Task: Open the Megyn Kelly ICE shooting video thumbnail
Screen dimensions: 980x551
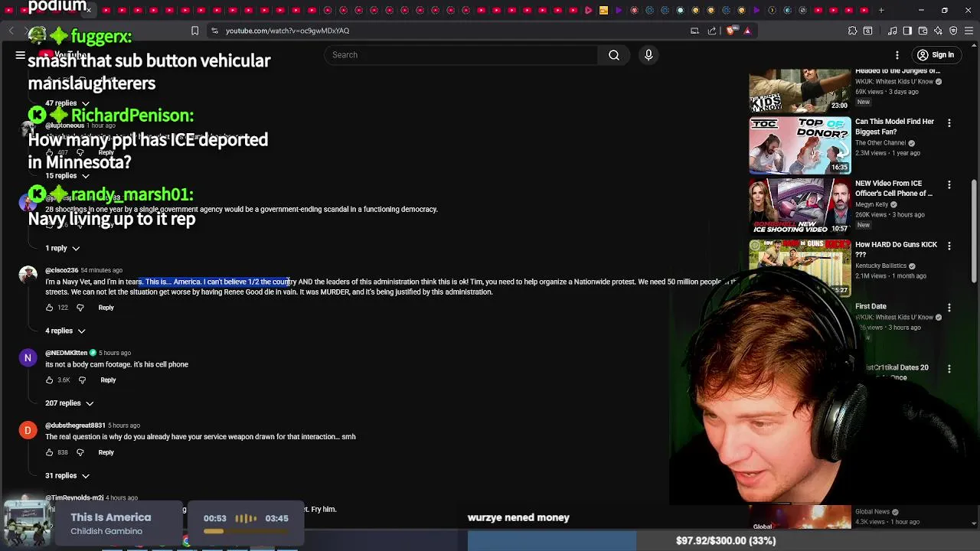Action: (x=799, y=207)
